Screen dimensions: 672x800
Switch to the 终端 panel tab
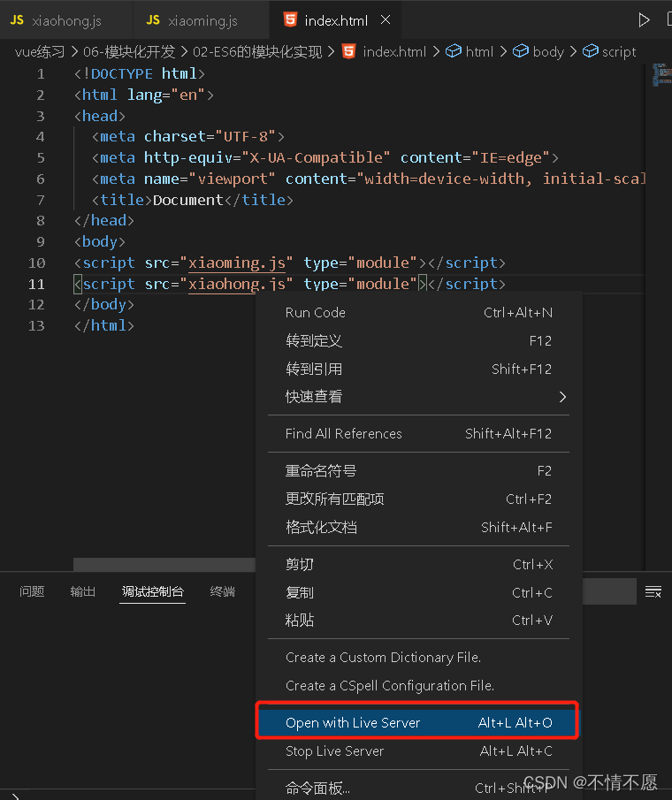click(x=223, y=591)
